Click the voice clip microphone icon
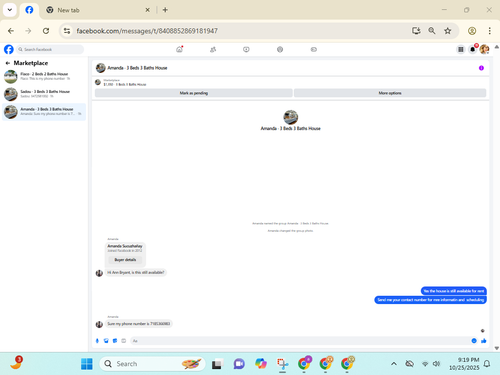This screenshot has width=500, height=375. pos(97,341)
